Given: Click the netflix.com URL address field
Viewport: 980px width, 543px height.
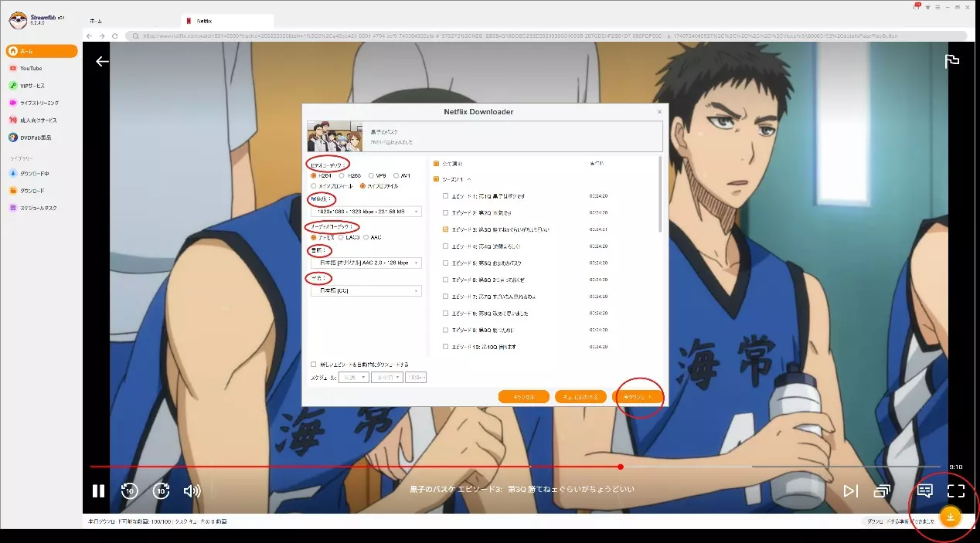Looking at the screenshot, I should pos(544,36).
